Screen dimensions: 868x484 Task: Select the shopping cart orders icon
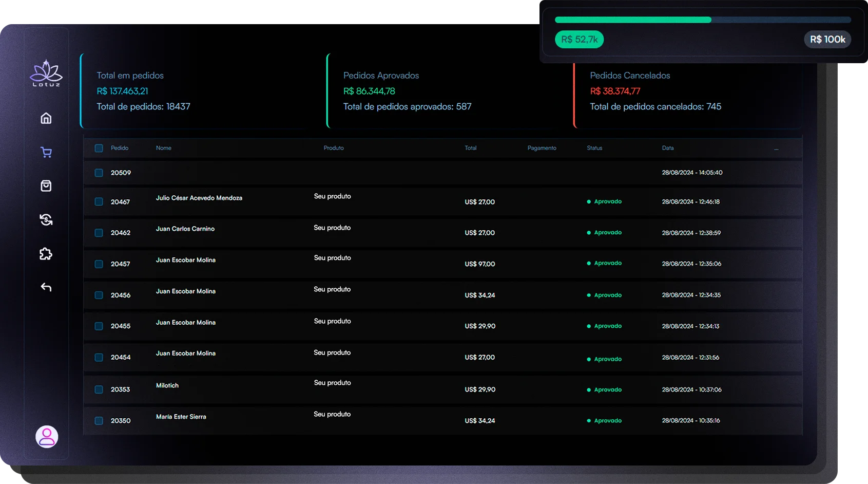(46, 152)
